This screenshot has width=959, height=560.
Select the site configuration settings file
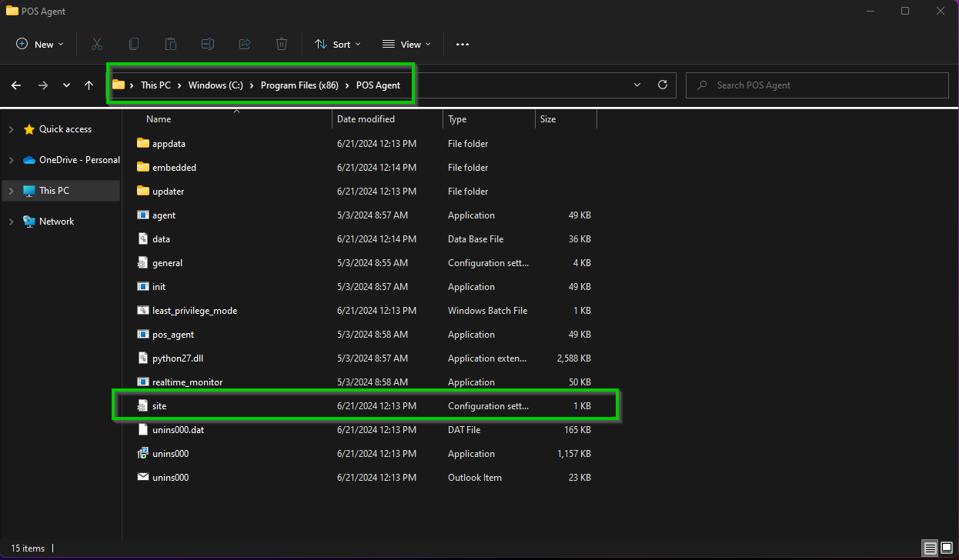159,406
